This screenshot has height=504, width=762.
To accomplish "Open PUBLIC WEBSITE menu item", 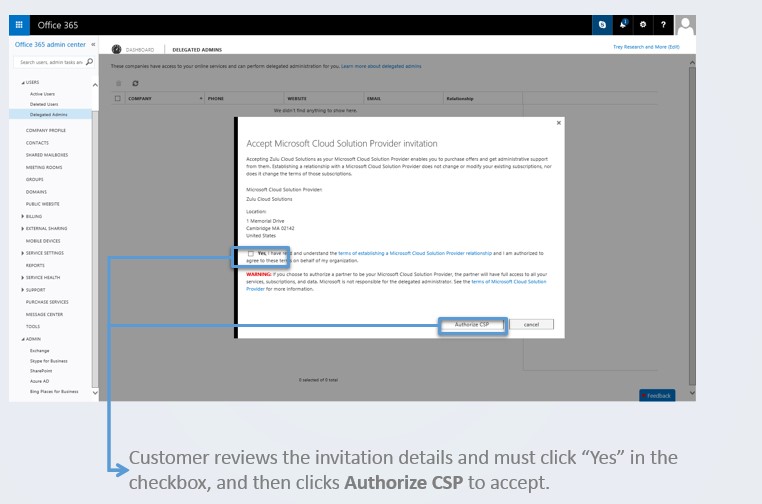I will tap(43, 204).
